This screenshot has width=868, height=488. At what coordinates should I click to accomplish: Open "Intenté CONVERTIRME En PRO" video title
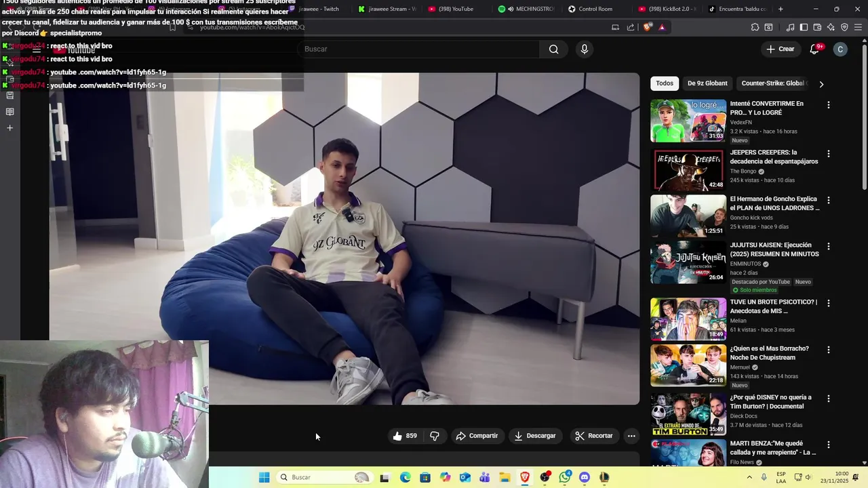(x=767, y=108)
